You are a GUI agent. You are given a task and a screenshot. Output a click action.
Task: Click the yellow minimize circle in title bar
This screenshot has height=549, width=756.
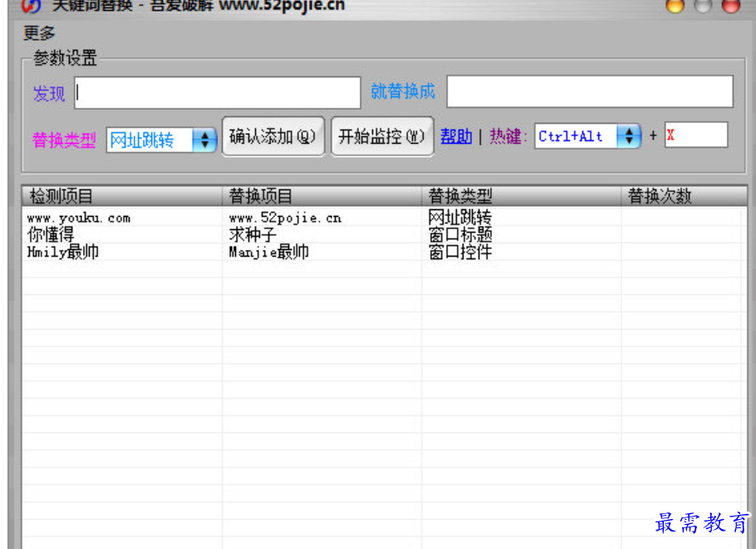tap(674, 6)
